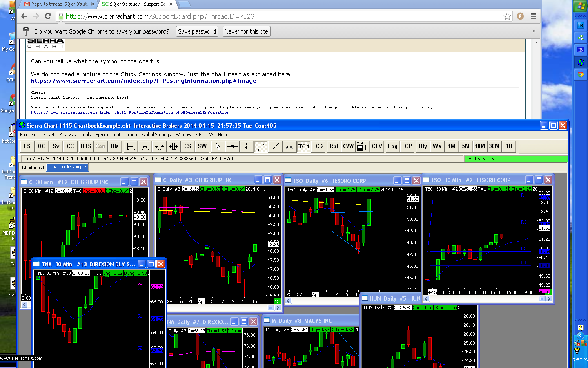Click the Rpl replay button
The height and width of the screenshot is (368, 588).
pyautogui.click(x=334, y=146)
